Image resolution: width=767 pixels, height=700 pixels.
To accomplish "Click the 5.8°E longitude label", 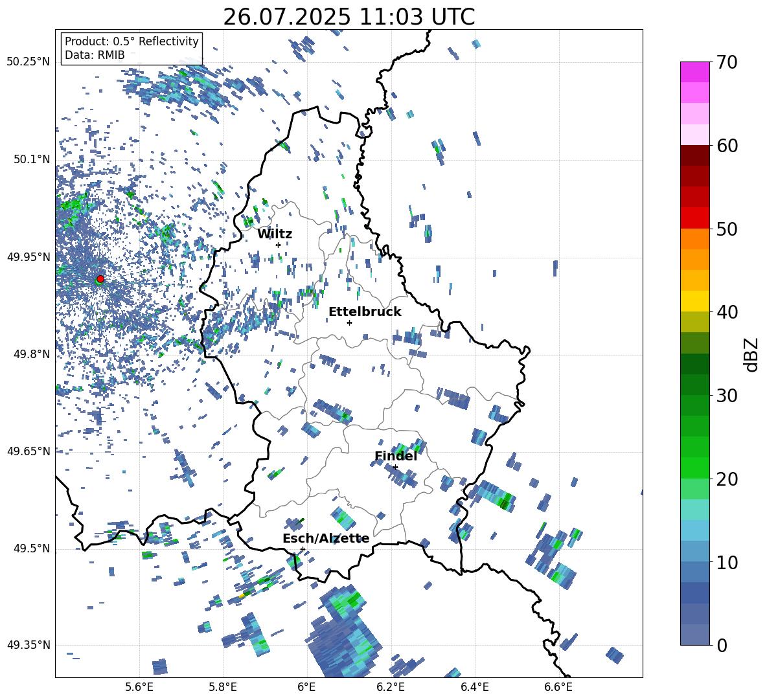I will coord(223,687).
